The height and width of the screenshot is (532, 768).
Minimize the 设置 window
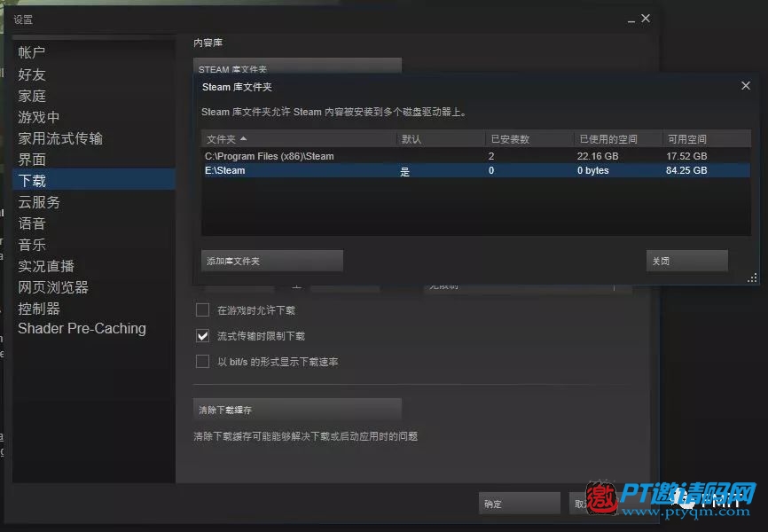[631, 20]
